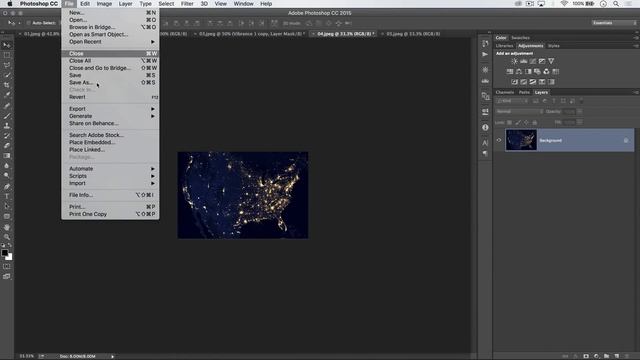This screenshot has height=360, width=640.
Task: Expand the Generate submenu
Action: click(x=110, y=116)
